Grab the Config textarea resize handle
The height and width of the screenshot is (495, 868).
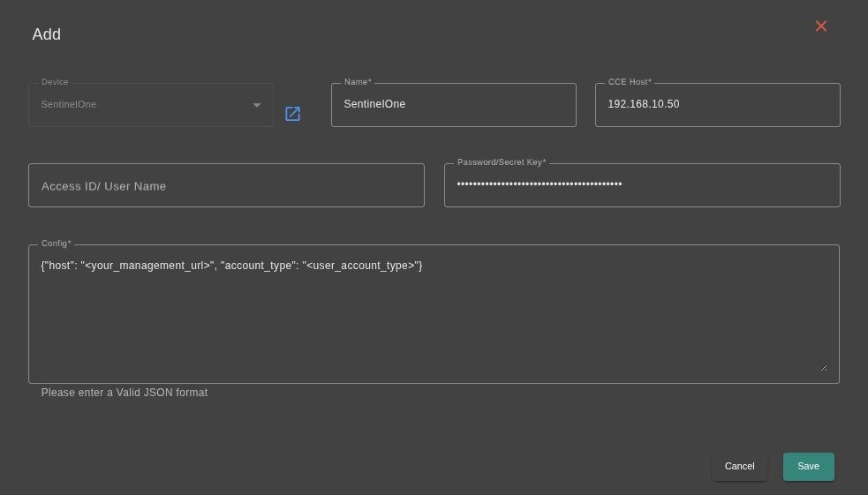coord(824,368)
